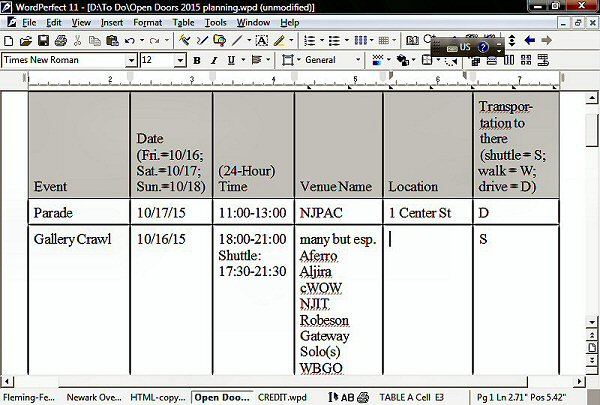The image size is (600, 405).
Task: Select the draw line tool
Action: coord(237,41)
